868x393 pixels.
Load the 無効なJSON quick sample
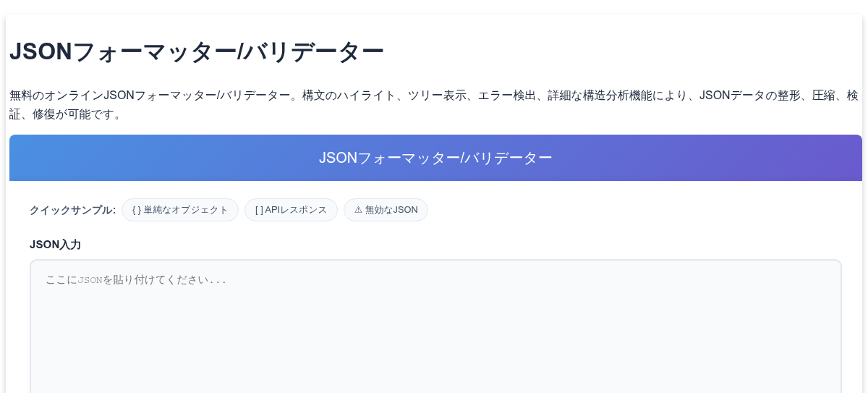point(386,210)
